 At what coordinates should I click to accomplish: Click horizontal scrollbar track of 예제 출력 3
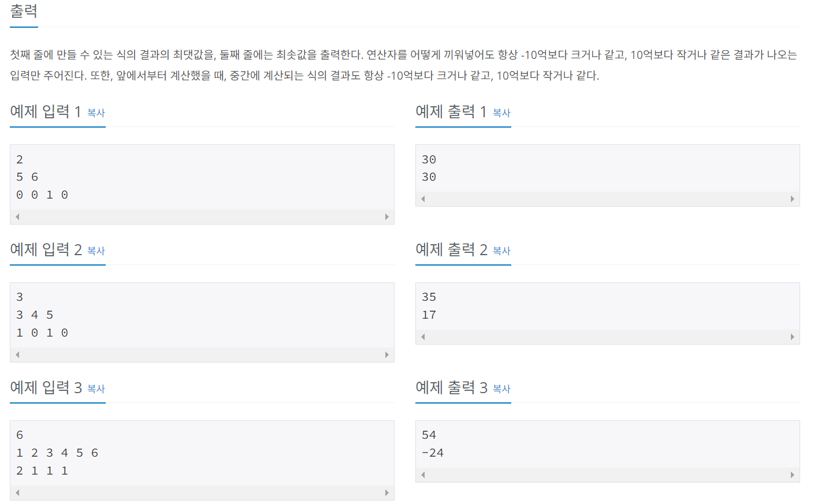[608, 475]
